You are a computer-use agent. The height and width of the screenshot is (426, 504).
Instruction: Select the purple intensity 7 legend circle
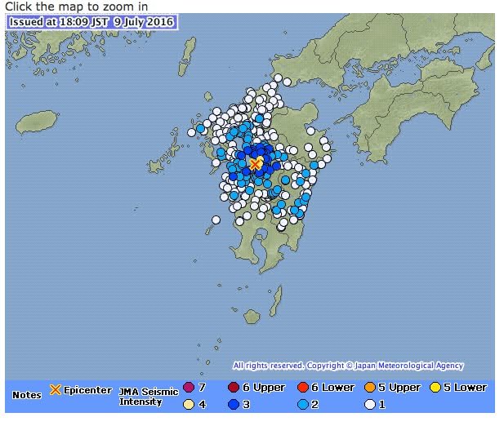[190, 388]
